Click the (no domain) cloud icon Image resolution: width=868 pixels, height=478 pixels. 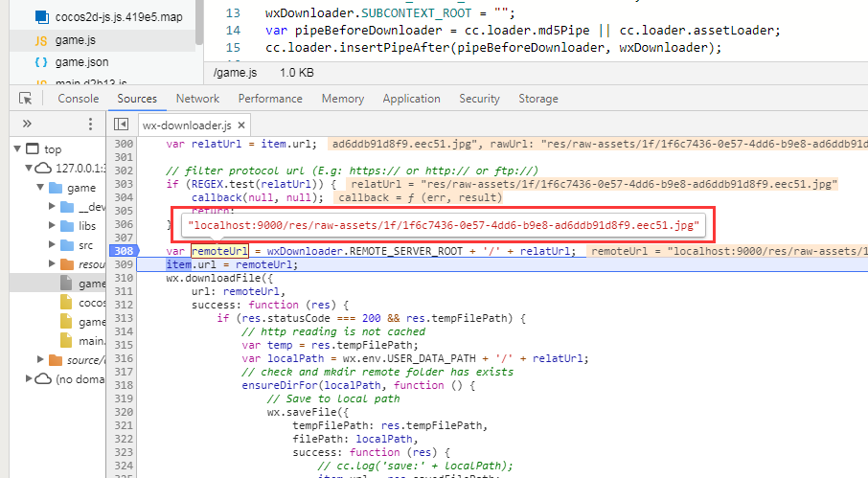click(x=43, y=379)
